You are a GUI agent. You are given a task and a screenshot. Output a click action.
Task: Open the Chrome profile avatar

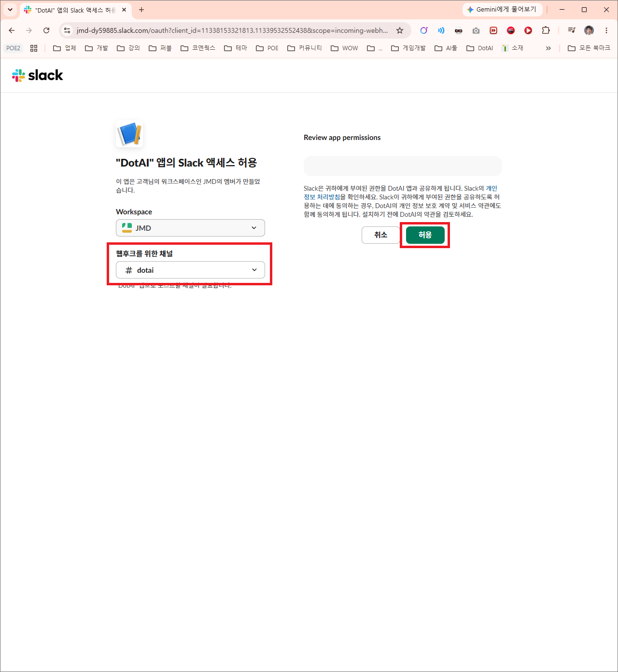pyautogui.click(x=589, y=30)
